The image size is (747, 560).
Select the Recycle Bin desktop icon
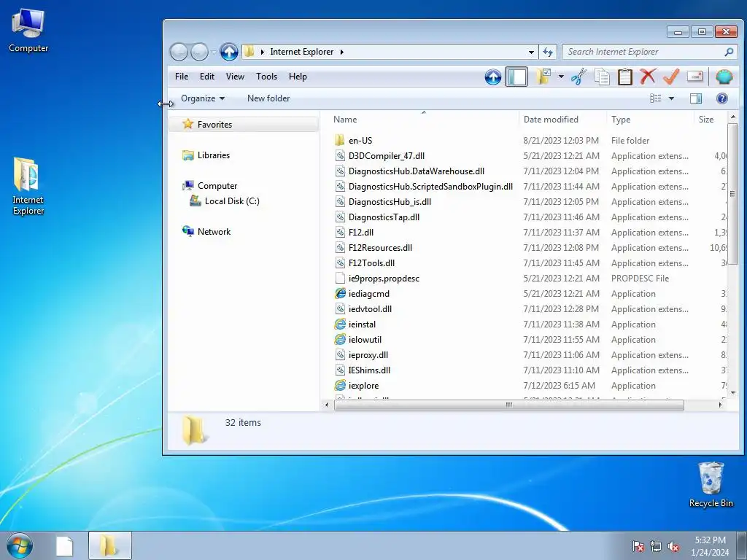point(711,485)
